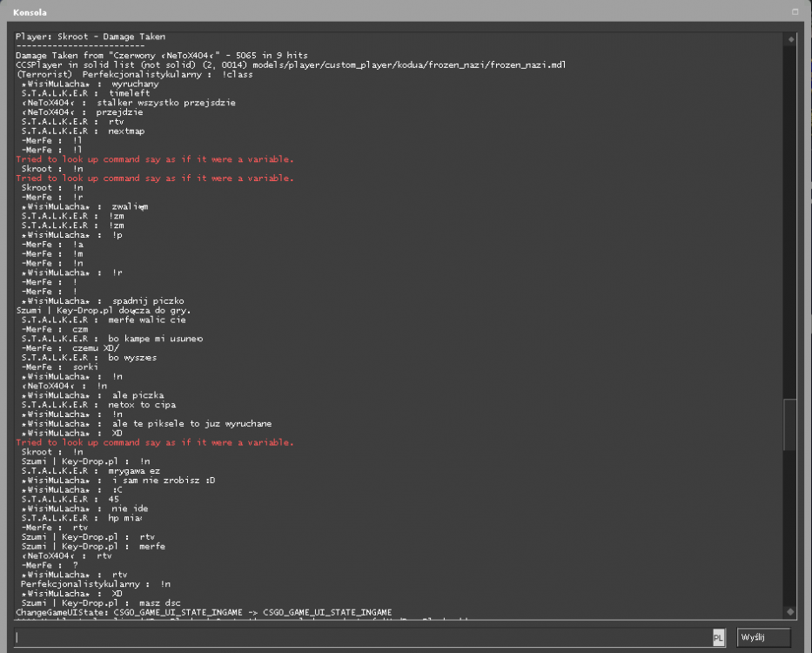Click the Wyślij send button

pyautogui.click(x=763, y=637)
